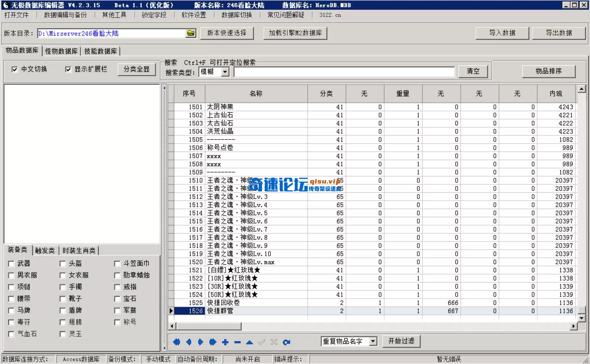Start editing record via triangle icon
The height and width of the screenshot is (364, 590).
[x=250, y=342]
